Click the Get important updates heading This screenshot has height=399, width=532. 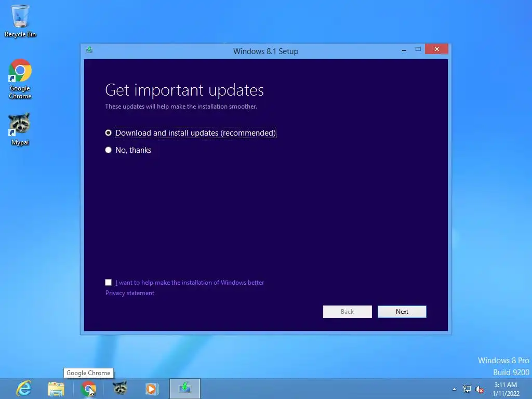pyautogui.click(x=184, y=90)
